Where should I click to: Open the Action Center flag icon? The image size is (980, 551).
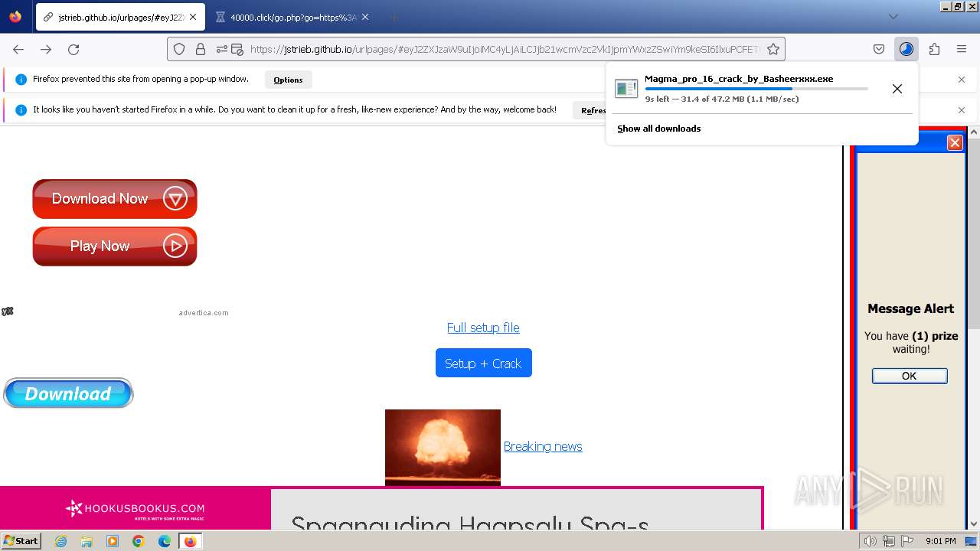[x=907, y=541]
